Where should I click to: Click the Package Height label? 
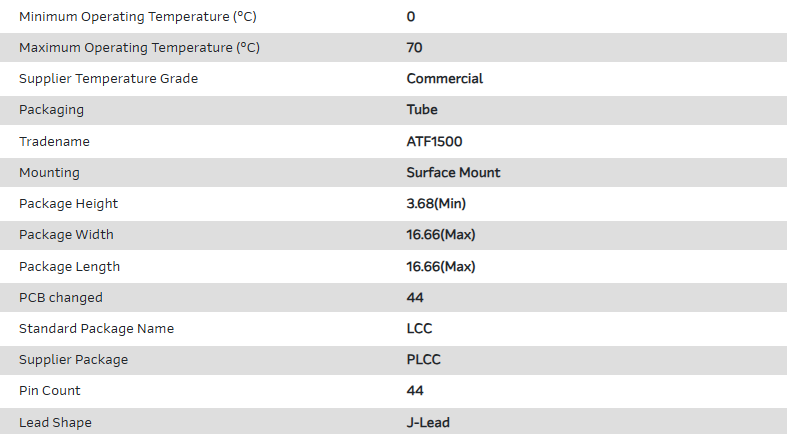68,204
